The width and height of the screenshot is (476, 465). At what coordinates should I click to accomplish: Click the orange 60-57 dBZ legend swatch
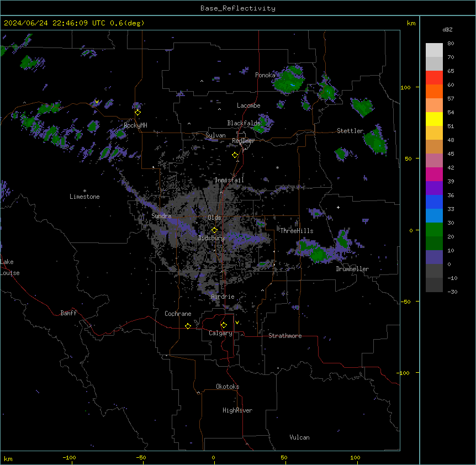(x=434, y=92)
